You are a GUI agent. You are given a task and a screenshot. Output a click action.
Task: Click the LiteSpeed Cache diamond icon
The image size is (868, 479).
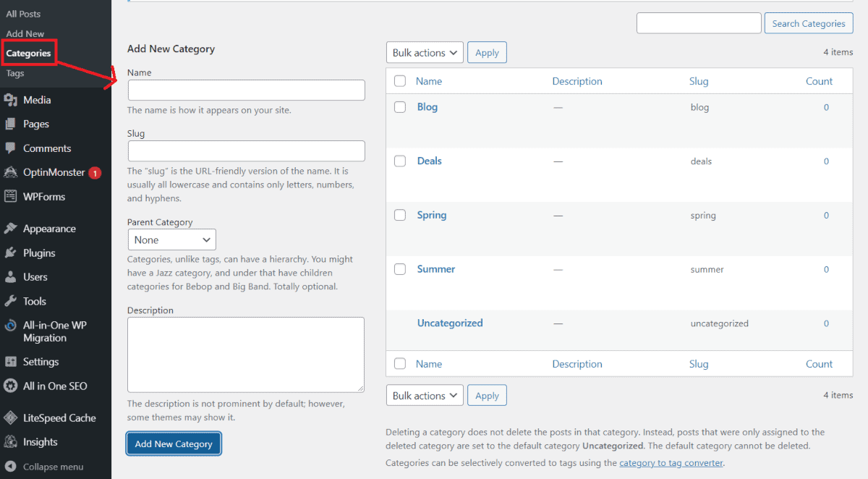[x=10, y=417]
